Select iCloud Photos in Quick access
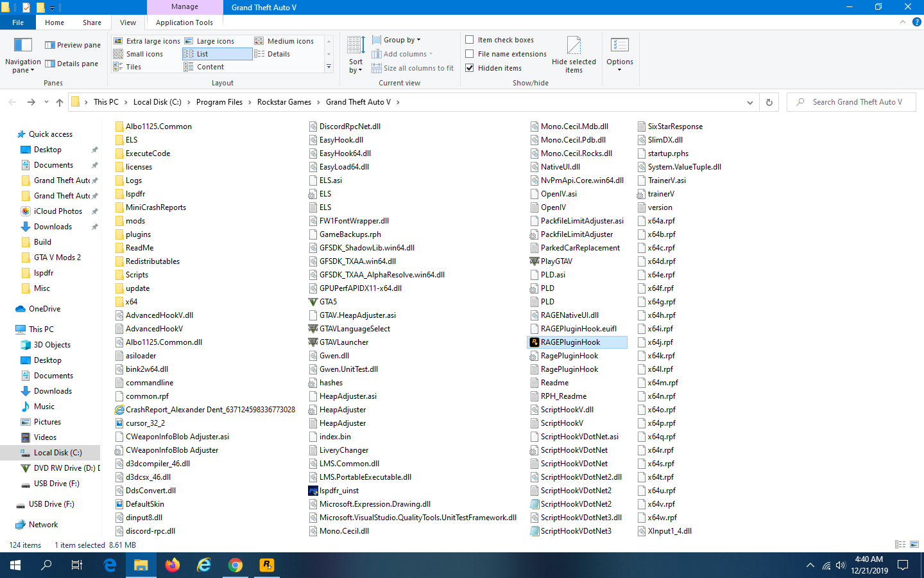 (x=58, y=211)
